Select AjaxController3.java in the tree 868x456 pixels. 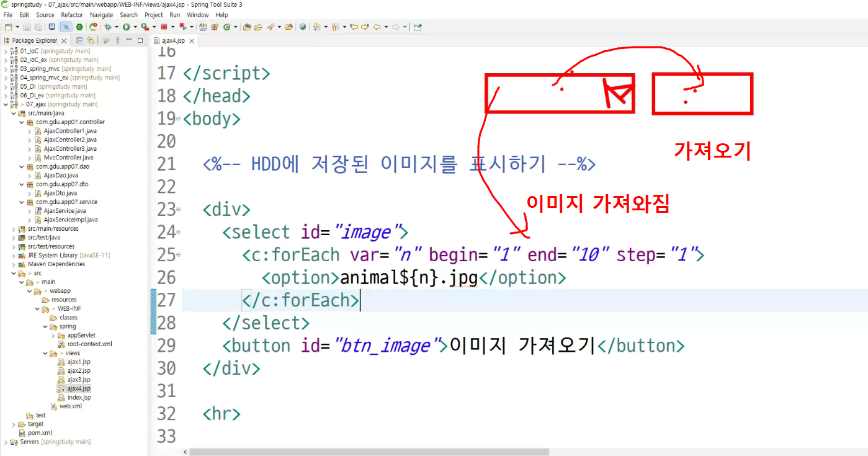coord(69,149)
